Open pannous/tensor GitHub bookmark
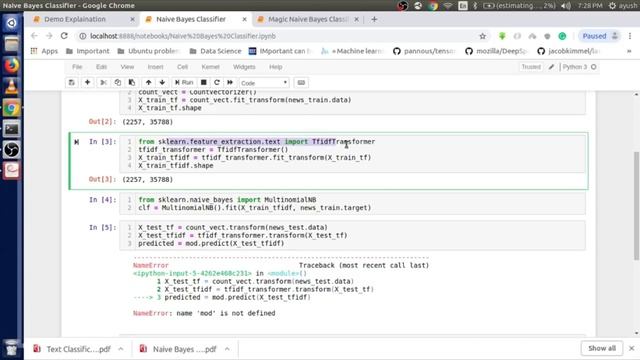 pos(424,51)
